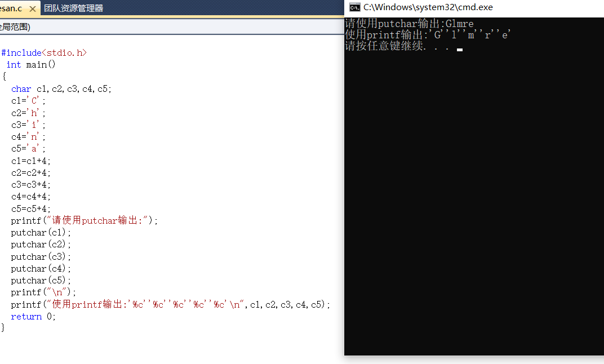Screen dimensions: 604x364
Task: Click the c3=c3+4; statement
Action: coord(31,184)
